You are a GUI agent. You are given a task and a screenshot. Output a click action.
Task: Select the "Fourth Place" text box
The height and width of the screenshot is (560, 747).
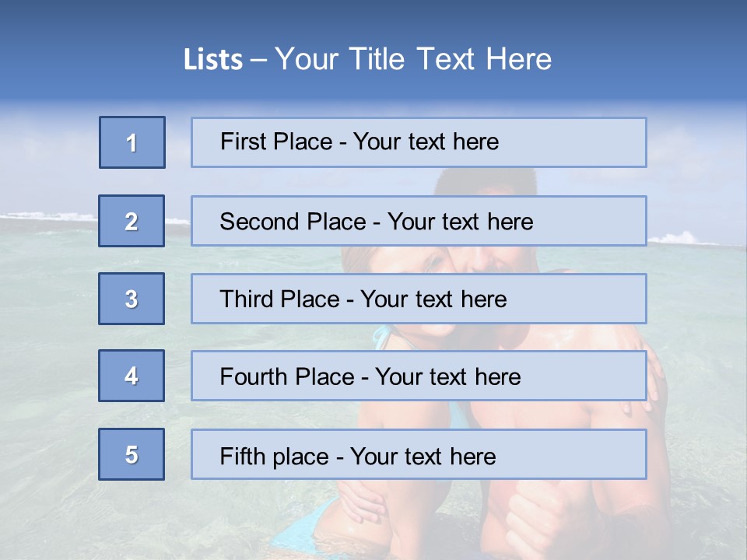[419, 376]
